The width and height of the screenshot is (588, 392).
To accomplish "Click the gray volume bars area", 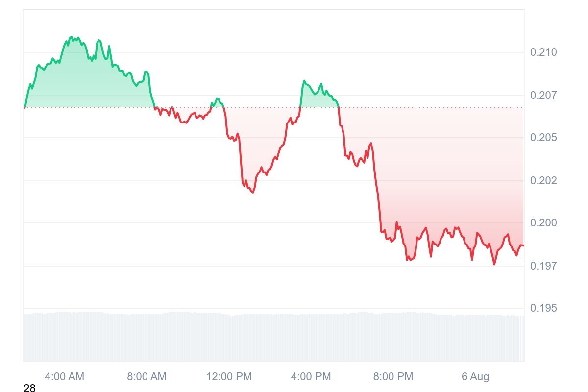I will (273, 337).
